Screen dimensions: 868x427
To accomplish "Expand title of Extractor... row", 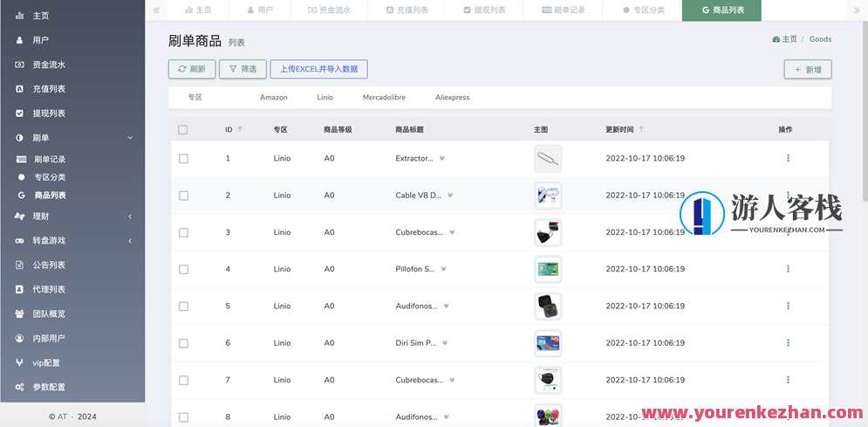I will tap(441, 158).
